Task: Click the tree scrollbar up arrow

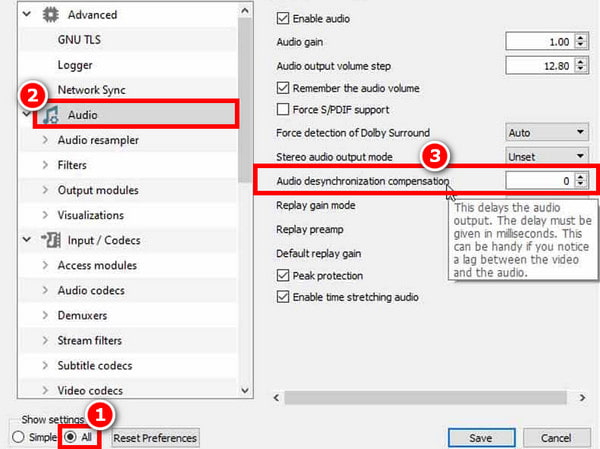Action: (245, 10)
